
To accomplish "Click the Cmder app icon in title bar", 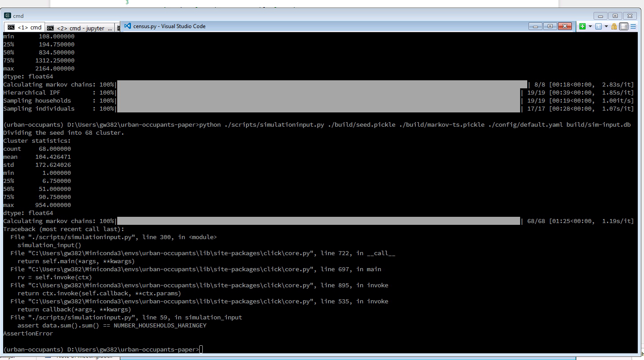I will click(8, 16).
